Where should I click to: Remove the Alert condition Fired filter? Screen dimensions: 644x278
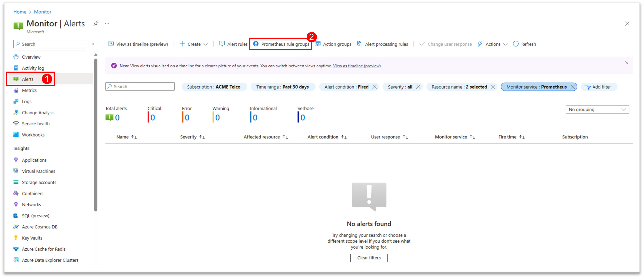coord(375,87)
